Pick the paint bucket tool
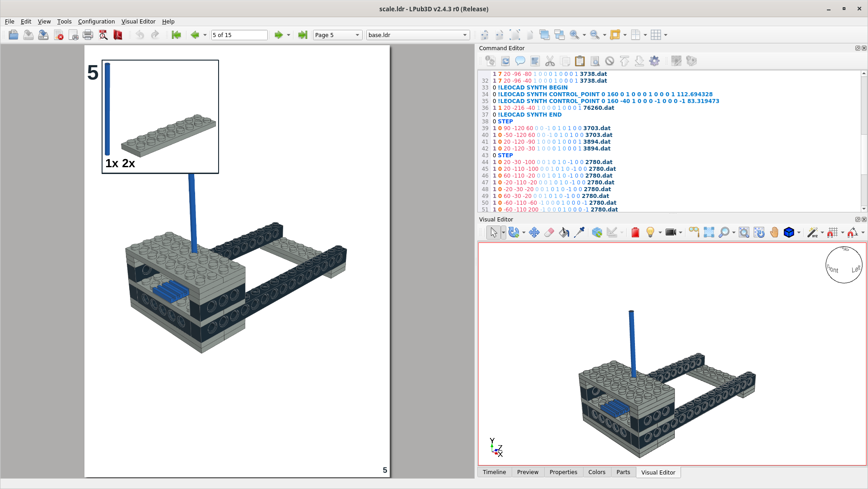This screenshot has height=489, width=868. [564, 232]
